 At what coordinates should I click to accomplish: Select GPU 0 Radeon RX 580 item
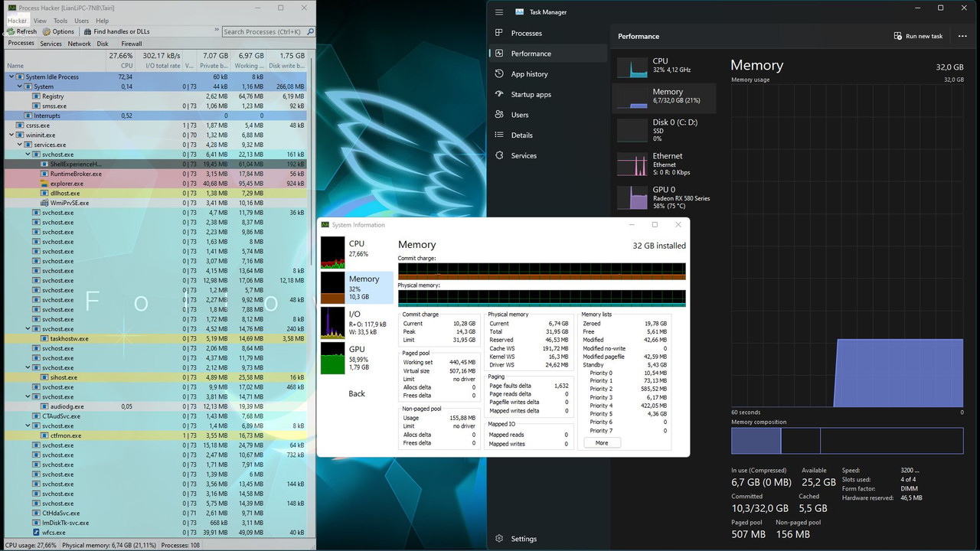coord(665,197)
